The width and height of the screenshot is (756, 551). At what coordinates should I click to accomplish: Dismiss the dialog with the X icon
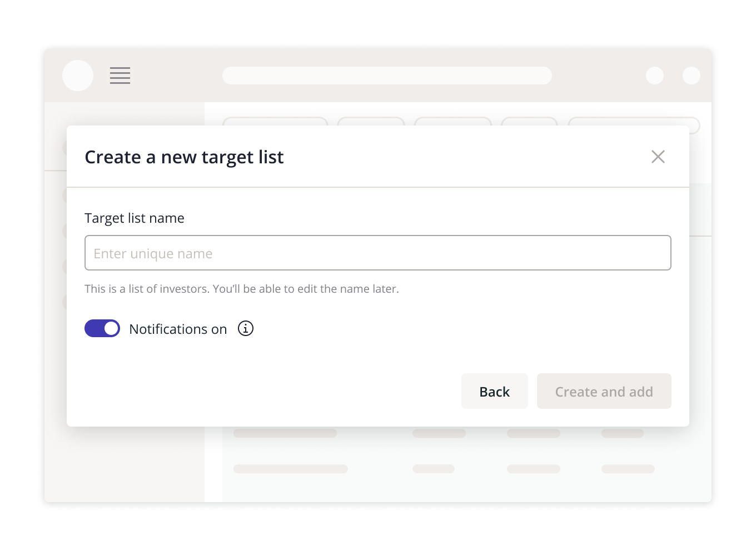pyautogui.click(x=658, y=157)
